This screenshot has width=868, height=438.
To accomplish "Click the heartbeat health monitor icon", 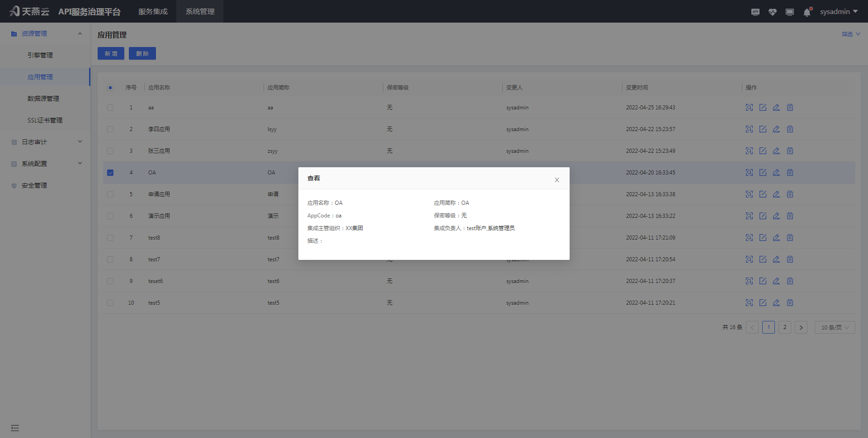I will pos(772,12).
